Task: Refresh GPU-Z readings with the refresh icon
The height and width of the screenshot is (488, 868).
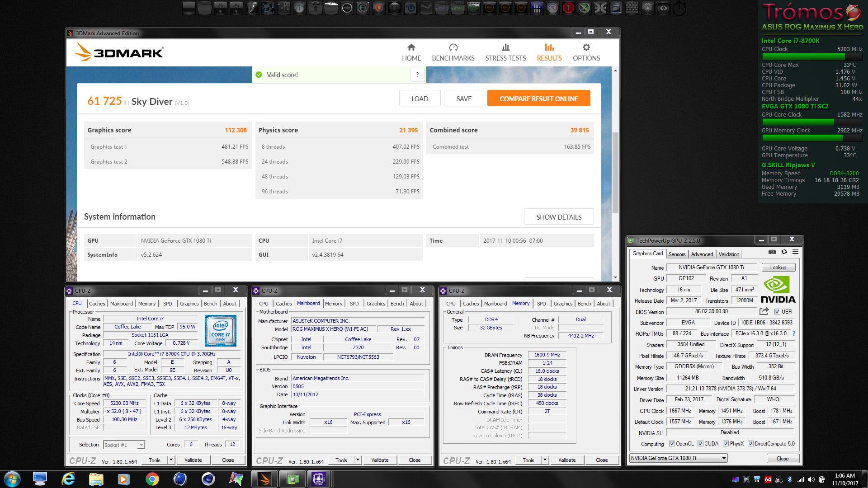Action: pos(784,252)
